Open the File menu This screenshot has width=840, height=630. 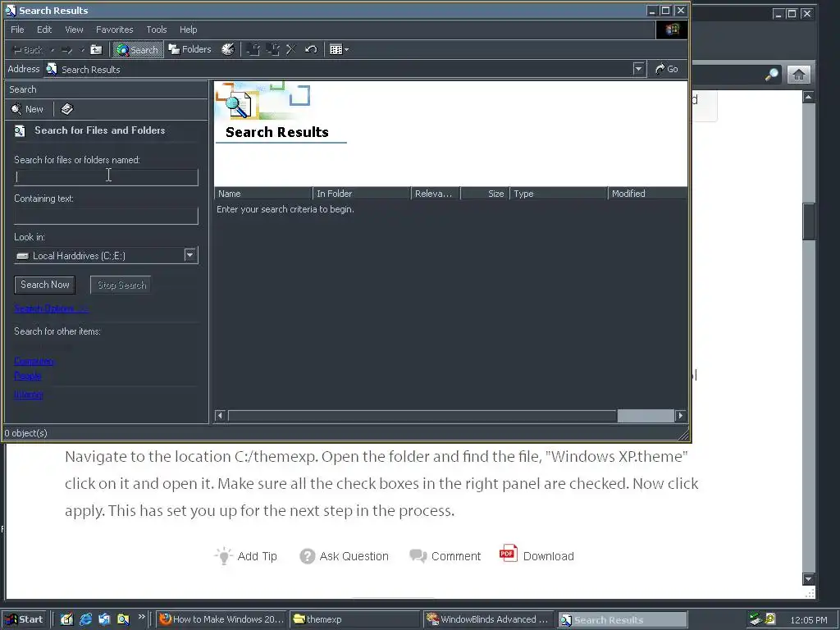[17, 30]
